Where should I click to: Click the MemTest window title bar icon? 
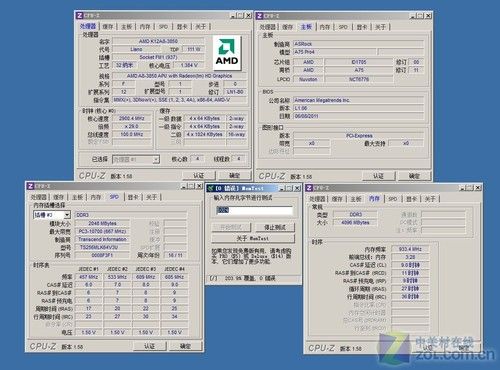pos(210,188)
